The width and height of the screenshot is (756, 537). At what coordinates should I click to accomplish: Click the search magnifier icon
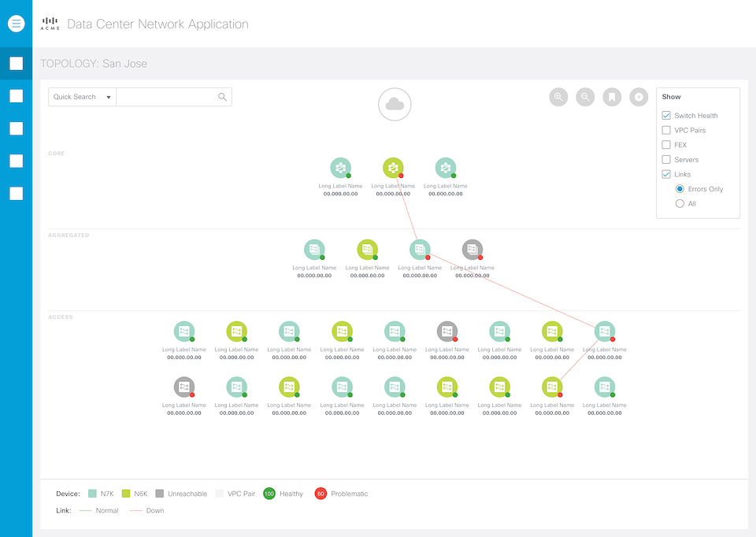[223, 97]
